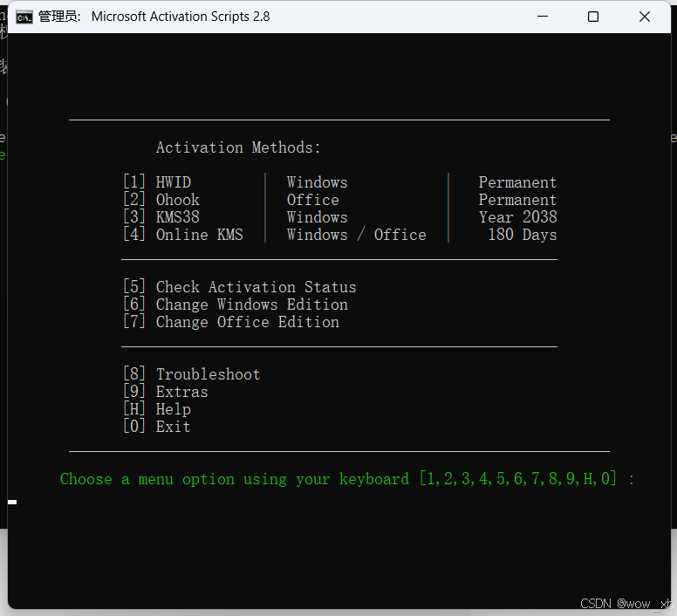This screenshot has height=616, width=677.
Task: Click the '[4] Online KMS' menu line
Action: (x=183, y=235)
